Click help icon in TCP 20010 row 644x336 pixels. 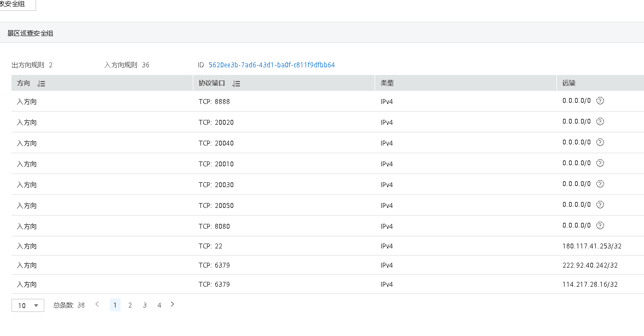pos(600,163)
